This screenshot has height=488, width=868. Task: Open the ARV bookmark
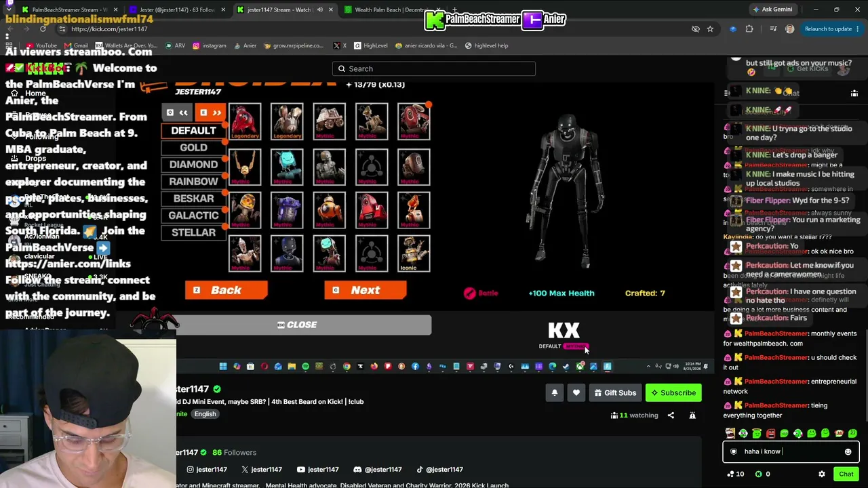click(175, 45)
